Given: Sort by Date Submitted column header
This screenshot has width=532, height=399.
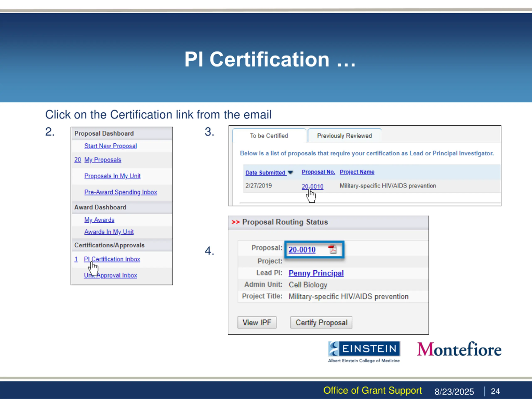Looking at the screenshot, I should 266,173.
